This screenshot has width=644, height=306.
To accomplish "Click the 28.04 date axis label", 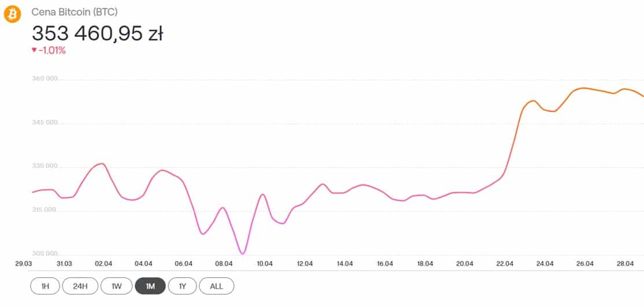I will (625, 264).
